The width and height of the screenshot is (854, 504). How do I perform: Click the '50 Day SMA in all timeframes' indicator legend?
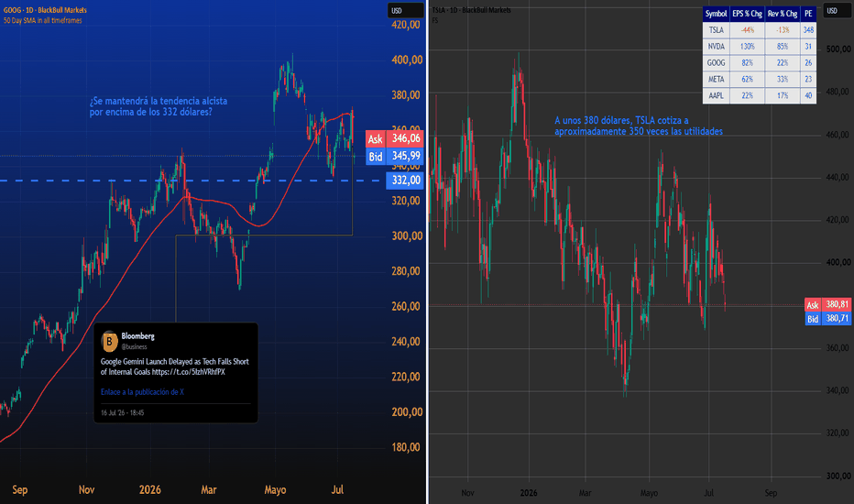pyautogui.click(x=42, y=20)
